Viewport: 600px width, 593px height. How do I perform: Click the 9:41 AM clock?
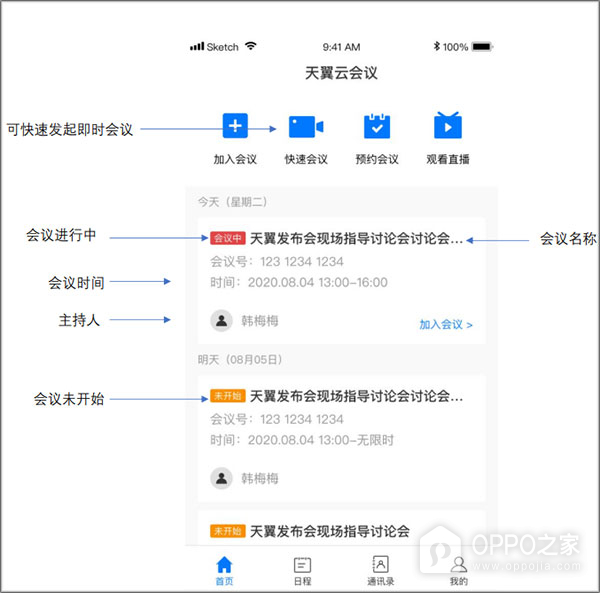coord(341,47)
